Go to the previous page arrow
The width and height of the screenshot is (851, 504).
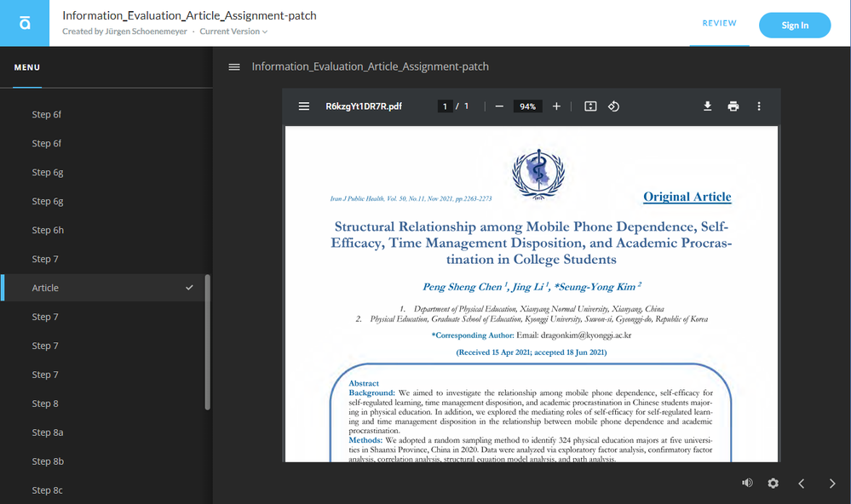[802, 483]
